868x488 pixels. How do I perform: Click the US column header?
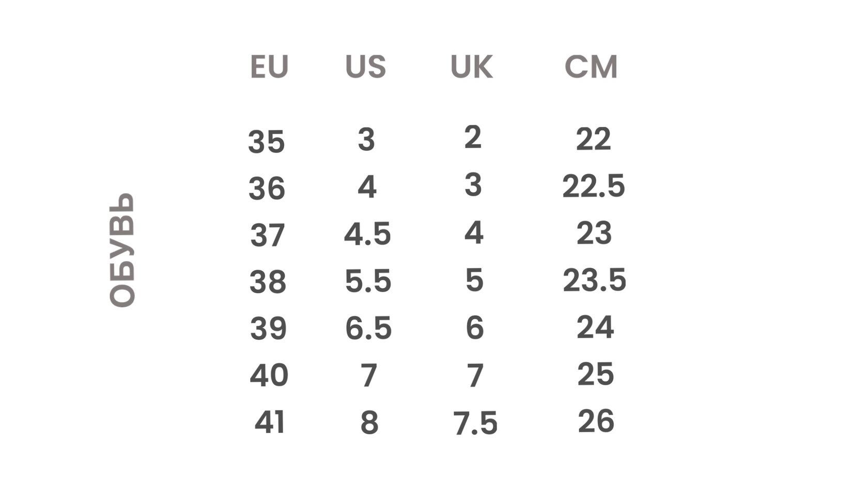(x=365, y=67)
